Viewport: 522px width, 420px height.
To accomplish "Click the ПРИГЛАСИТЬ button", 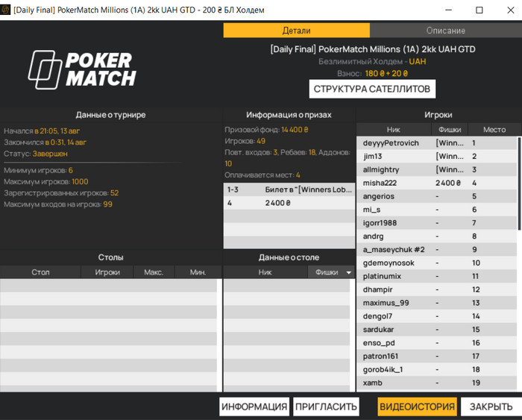I will (326, 407).
